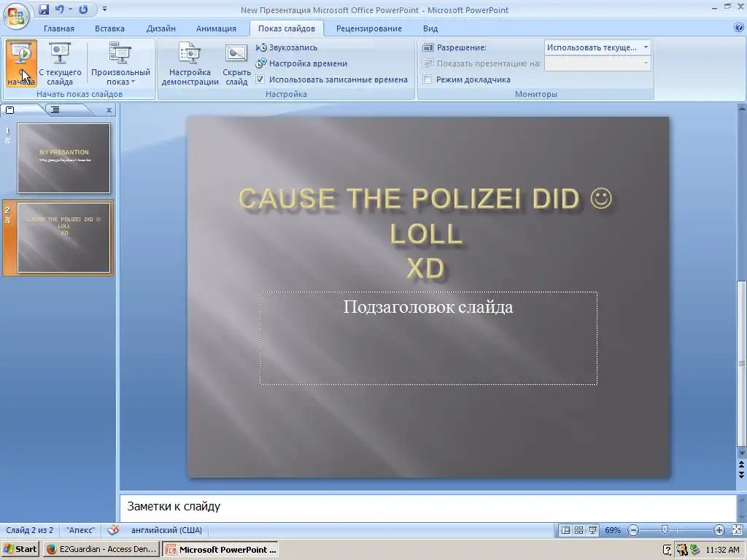The image size is (747, 560).
Task: Switch to the Outline pane tab
Action: click(55, 110)
